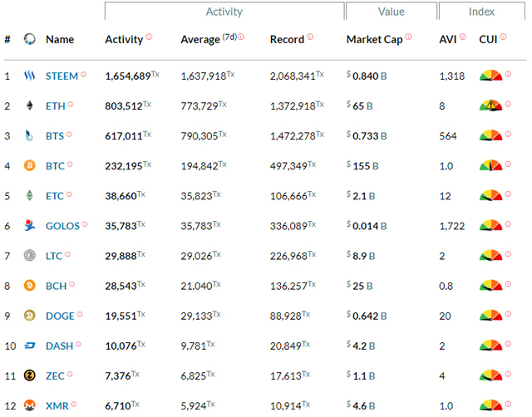Click BTC market cap value $155 B
This screenshot has height=417, width=532.
pos(362,166)
